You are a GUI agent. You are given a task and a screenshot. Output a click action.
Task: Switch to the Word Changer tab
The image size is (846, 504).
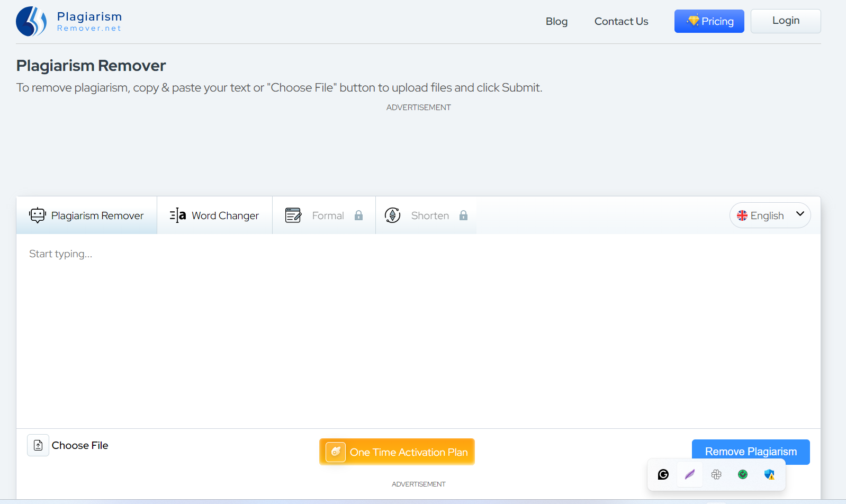pyautogui.click(x=214, y=215)
